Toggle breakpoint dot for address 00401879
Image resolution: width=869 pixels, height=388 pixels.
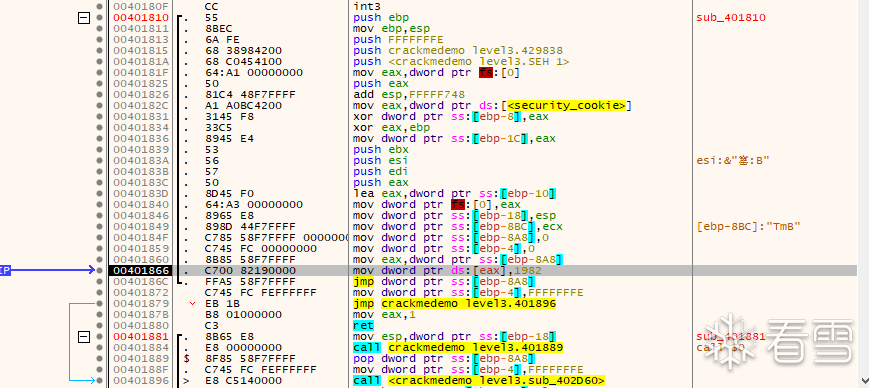100,304
